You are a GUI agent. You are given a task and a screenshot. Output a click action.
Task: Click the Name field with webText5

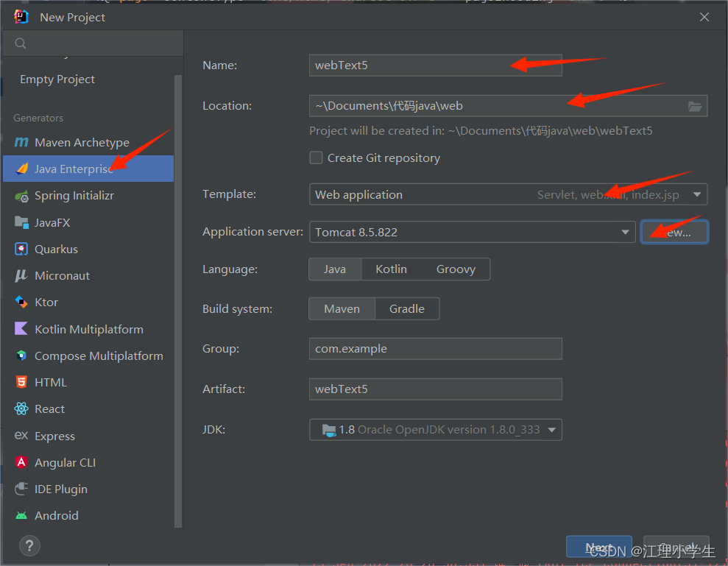(x=436, y=66)
